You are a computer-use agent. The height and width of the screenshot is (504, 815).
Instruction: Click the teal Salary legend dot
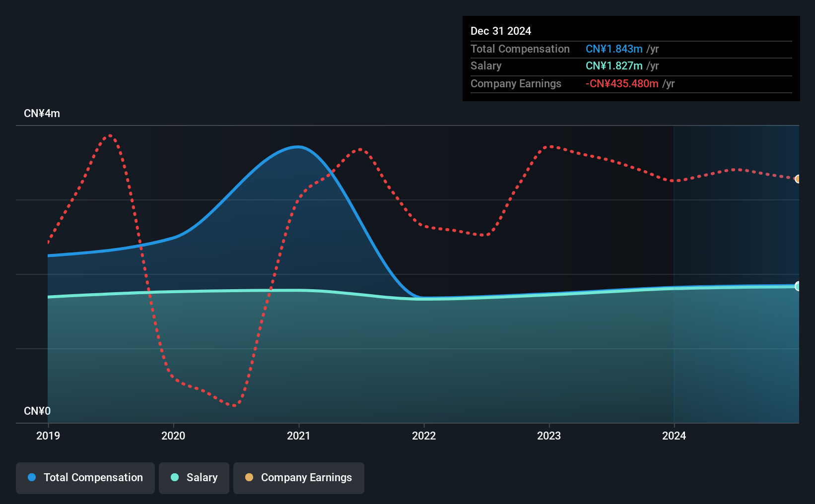tap(175, 477)
